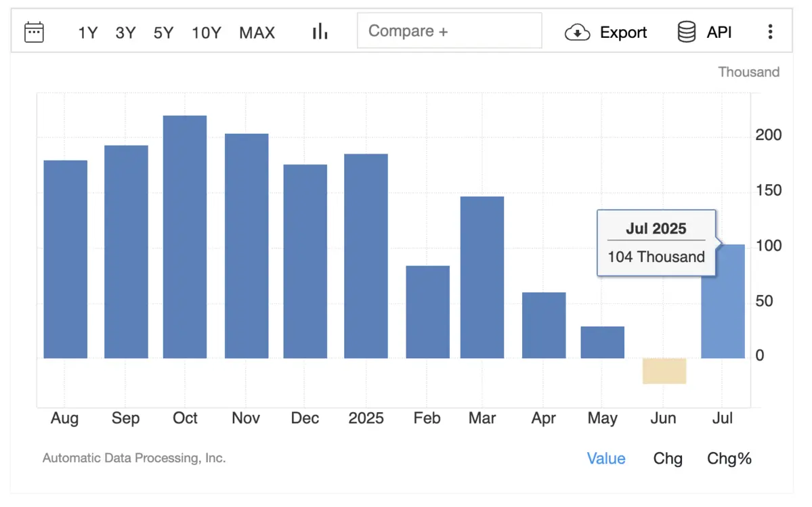Screen dimensions: 812x507
Task: Switch chart to Chg% view
Action: click(729, 458)
